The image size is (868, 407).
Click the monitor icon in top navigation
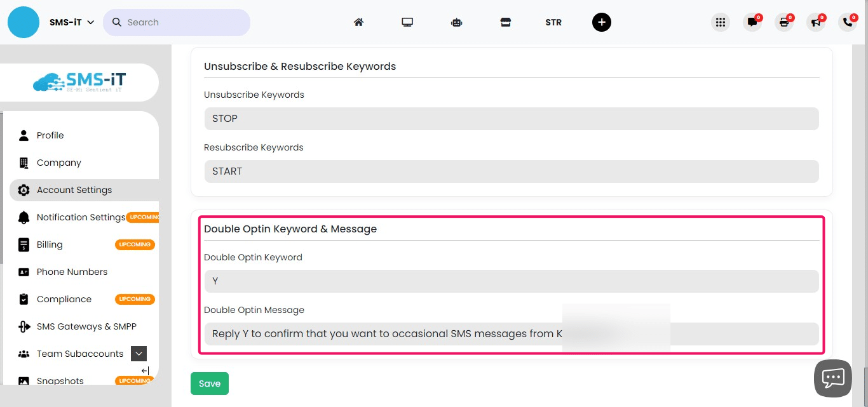pos(407,22)
